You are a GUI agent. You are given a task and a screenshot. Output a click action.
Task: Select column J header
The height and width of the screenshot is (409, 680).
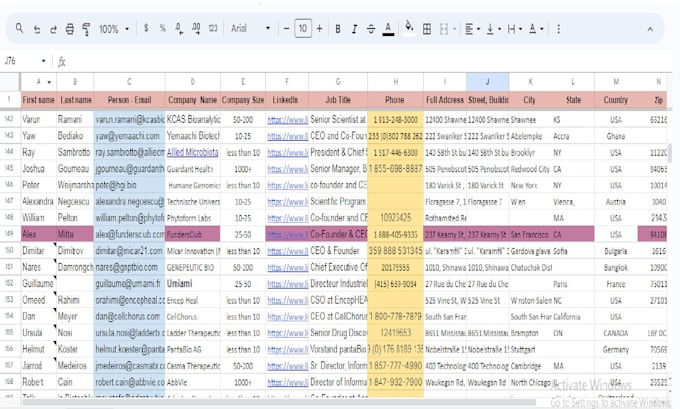point(487,82)
